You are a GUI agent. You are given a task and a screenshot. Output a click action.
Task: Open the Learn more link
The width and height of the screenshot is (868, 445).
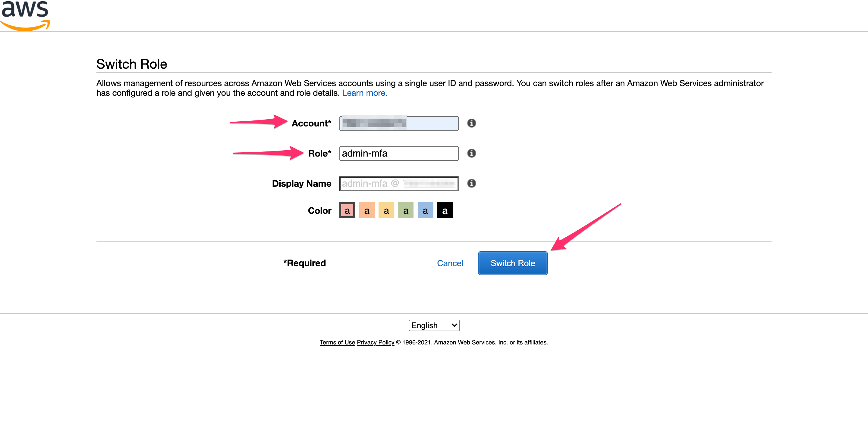pyautogui.click(x=365, y=93)
